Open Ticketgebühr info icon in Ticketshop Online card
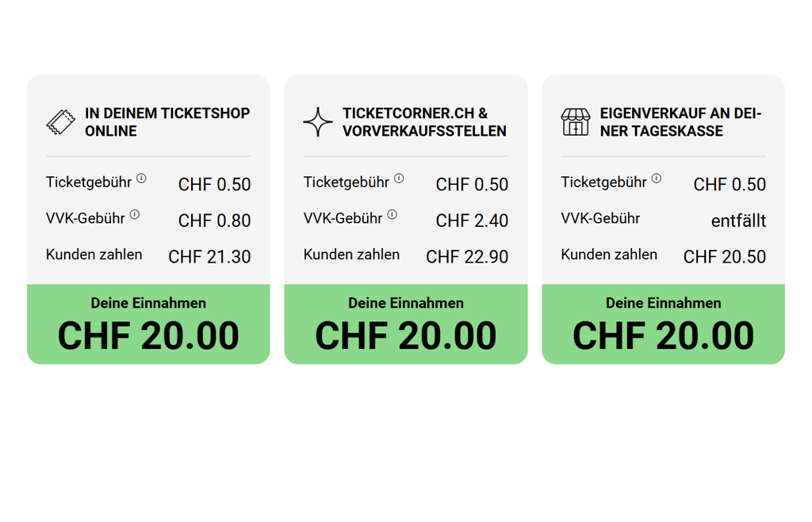The image size is (812, 522). pyautogui.click(x=141, y=178)
